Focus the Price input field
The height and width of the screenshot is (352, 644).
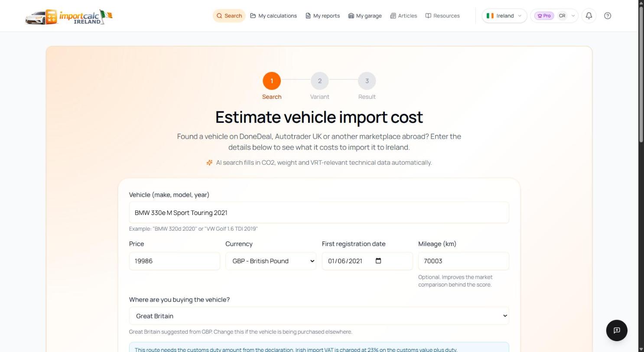tap(175, 261)
